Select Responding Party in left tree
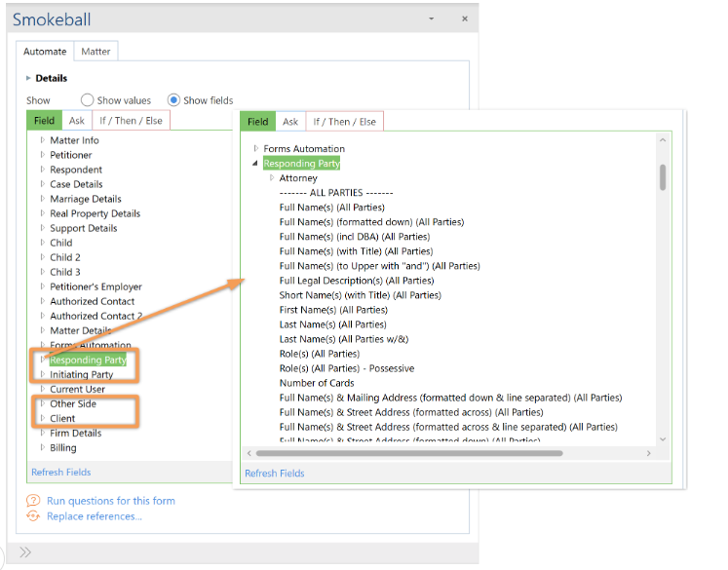This screenshot has height=570, width=728. tap(88, 360)
